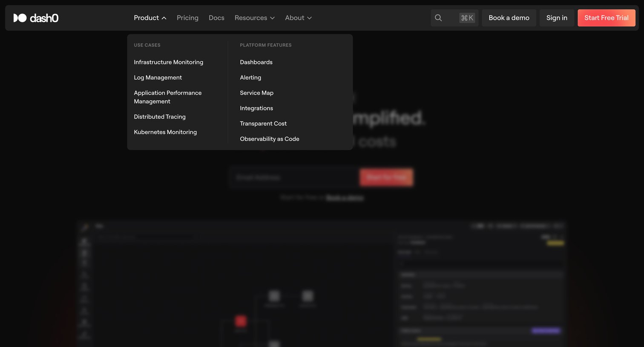Open Dashboards feature page
The height and width of the screenshot is (347, 644).
pyautogui.click(x=256, y=62)
